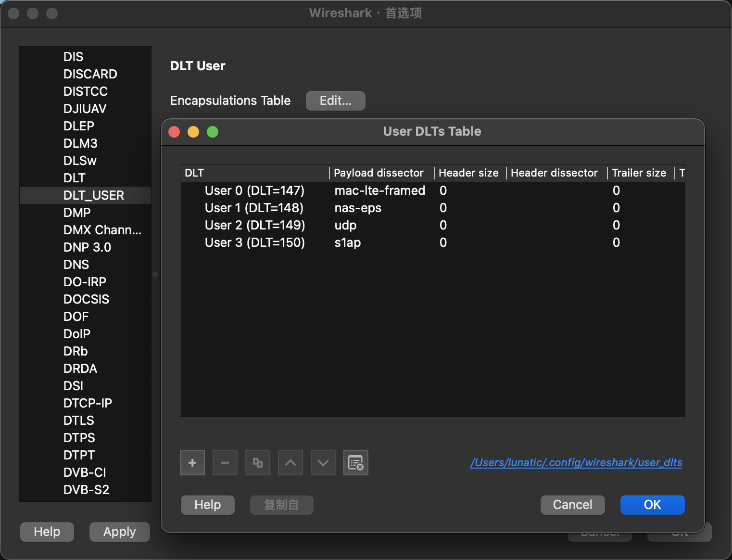Screen dimensions: 732x560
Task: Click Apply in the Preferences window
Action: [x=119, y=532]
